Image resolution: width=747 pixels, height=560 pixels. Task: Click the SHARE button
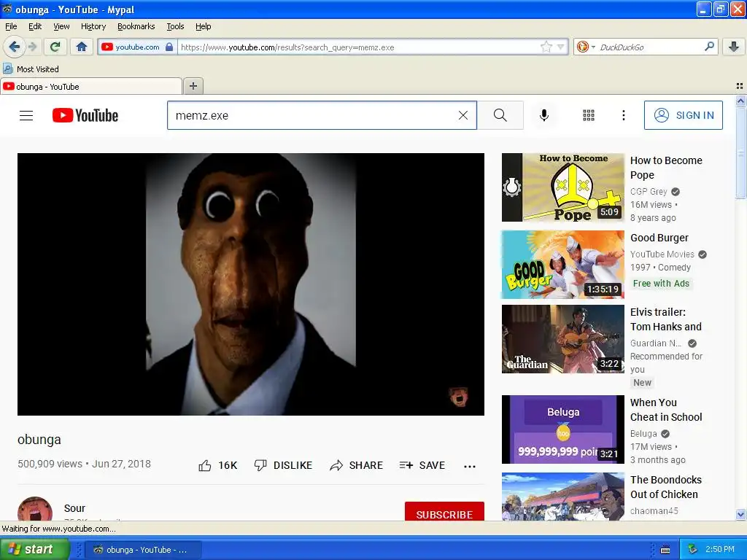coord(356,465)
